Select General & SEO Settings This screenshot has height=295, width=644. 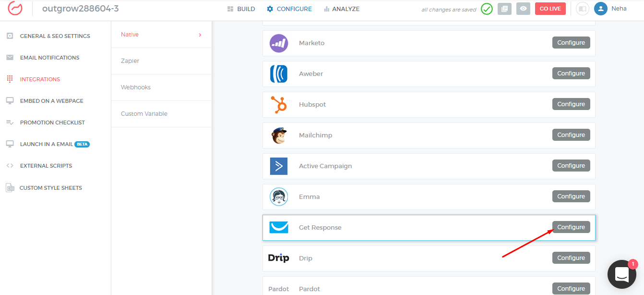tap(55, 36)
